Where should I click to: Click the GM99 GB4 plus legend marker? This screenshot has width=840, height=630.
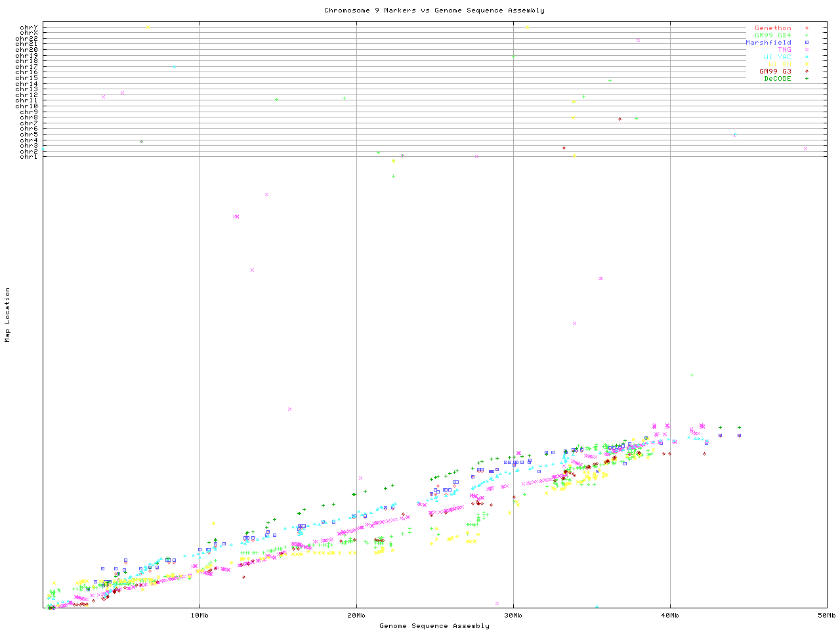tap(807, 35)
